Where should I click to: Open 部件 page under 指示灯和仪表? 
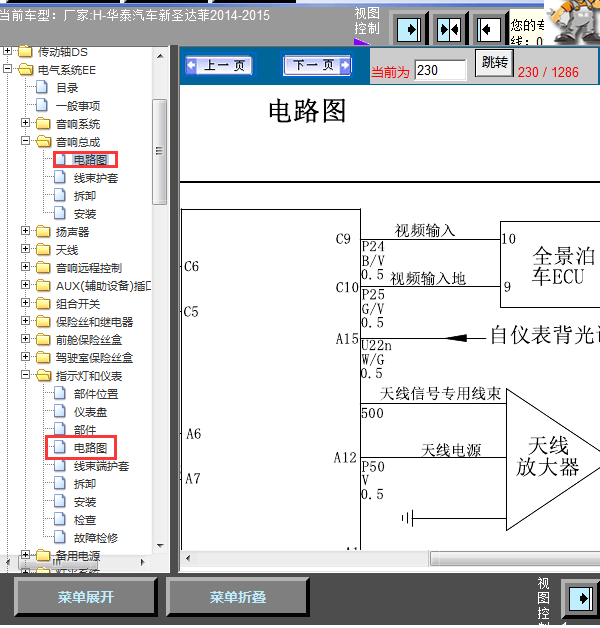[x=85, y=430]
